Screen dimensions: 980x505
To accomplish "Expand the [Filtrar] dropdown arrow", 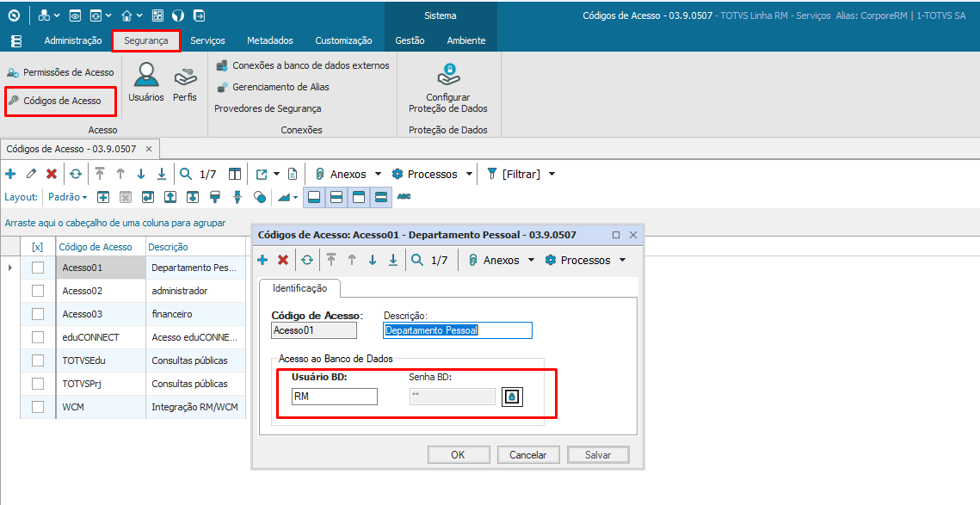I will click(552, 174).
